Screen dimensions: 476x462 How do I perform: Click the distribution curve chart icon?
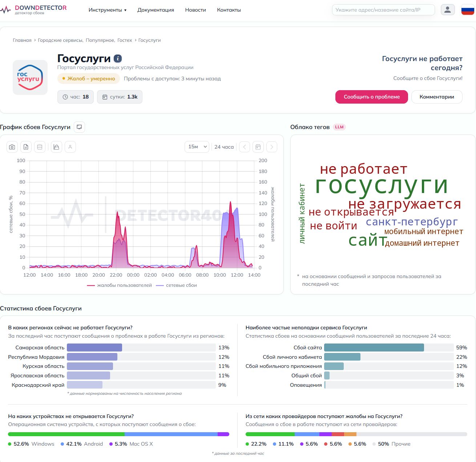56,147
